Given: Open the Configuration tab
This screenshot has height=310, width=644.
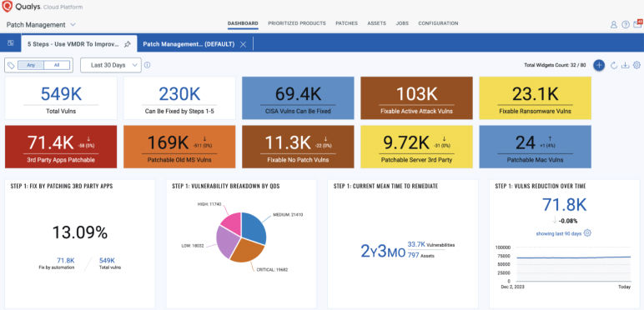Looking at the screenshot, I should click(x=438, y=23).
